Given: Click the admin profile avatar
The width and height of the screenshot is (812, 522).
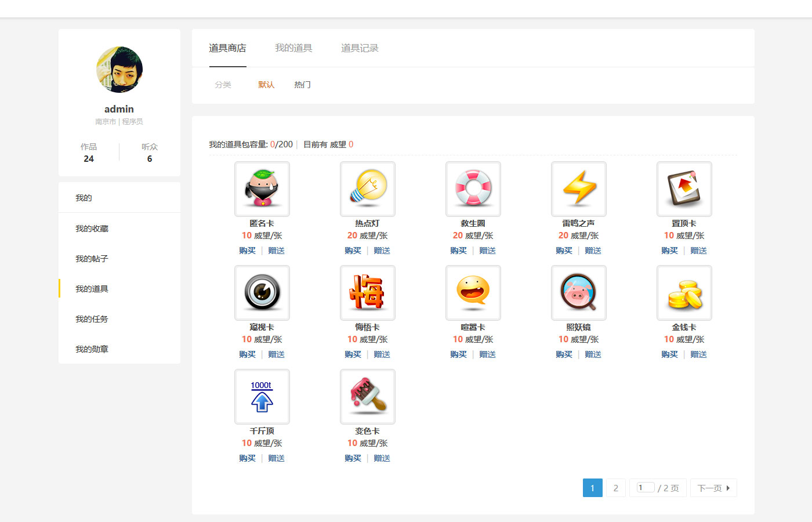Looking at the screenshot, I should click(x=119, y=70).
